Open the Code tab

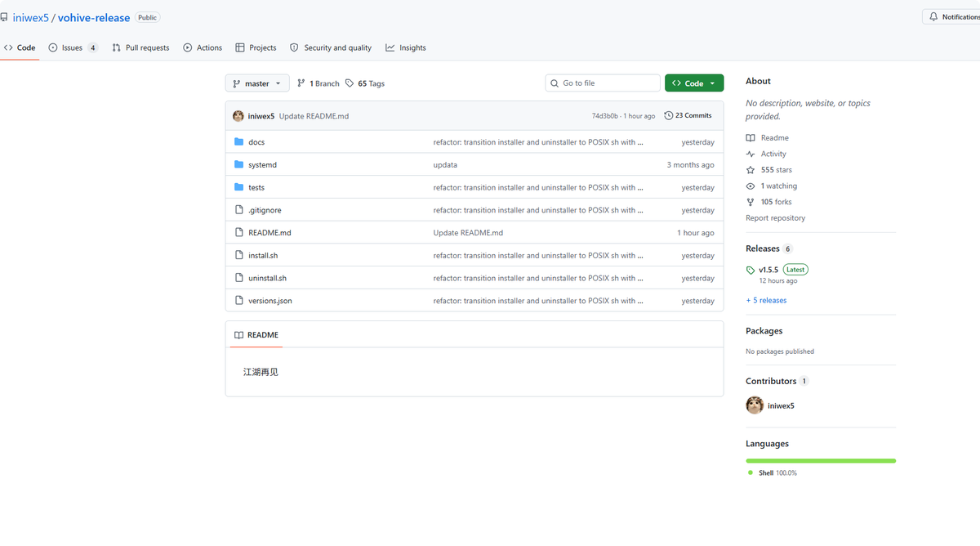20,47
